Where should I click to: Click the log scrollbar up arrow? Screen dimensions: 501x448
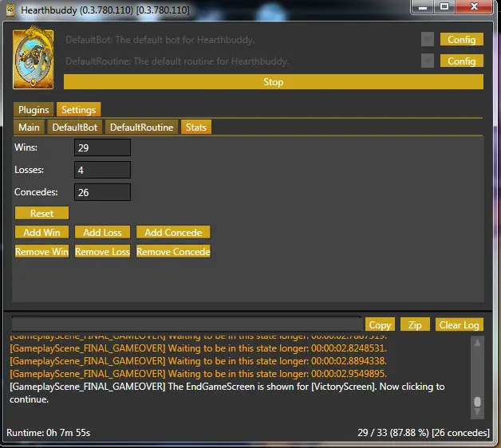(x=477, y=343)
